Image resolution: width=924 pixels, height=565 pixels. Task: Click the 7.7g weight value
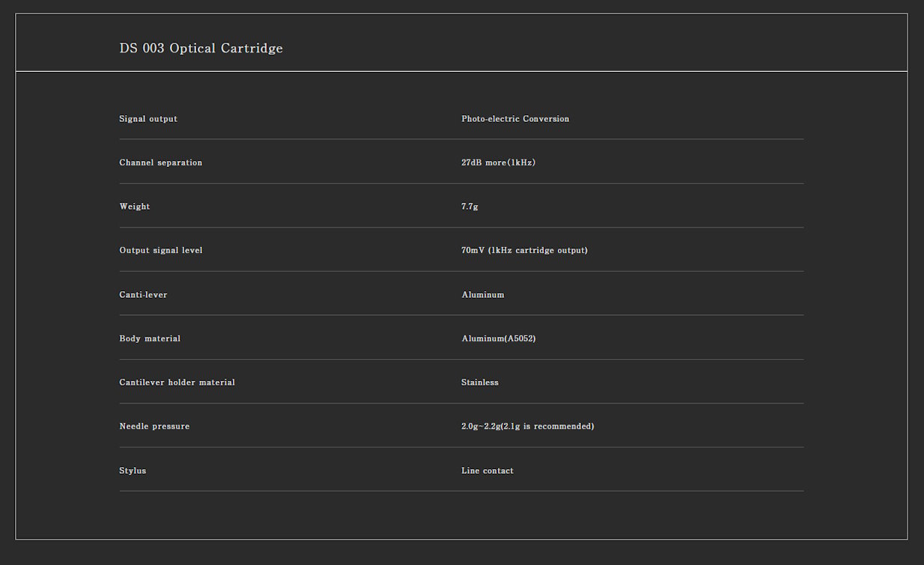pyautogui.click(x=469, y=207)
